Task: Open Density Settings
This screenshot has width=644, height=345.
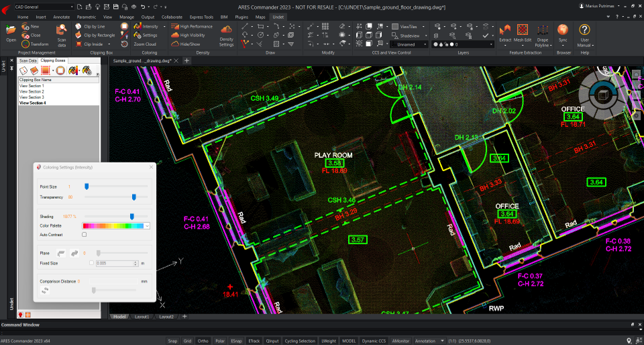Action: [226, 36]
